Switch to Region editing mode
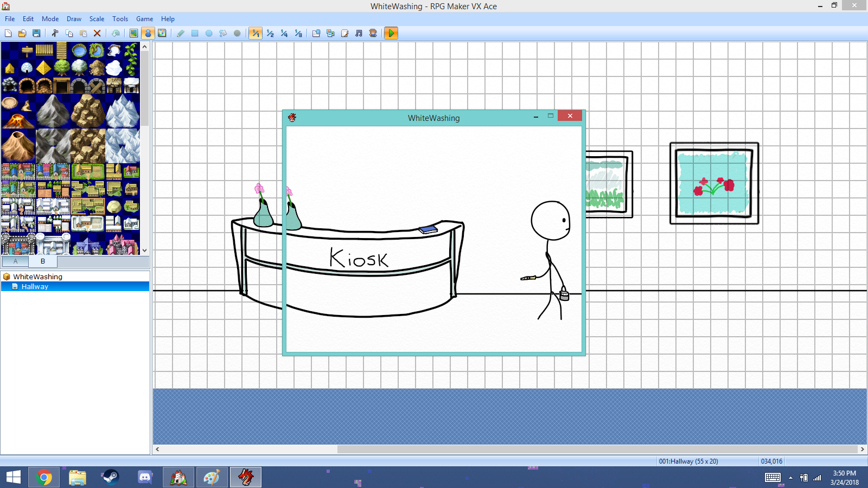868x488 pixels. click(162, 33)
